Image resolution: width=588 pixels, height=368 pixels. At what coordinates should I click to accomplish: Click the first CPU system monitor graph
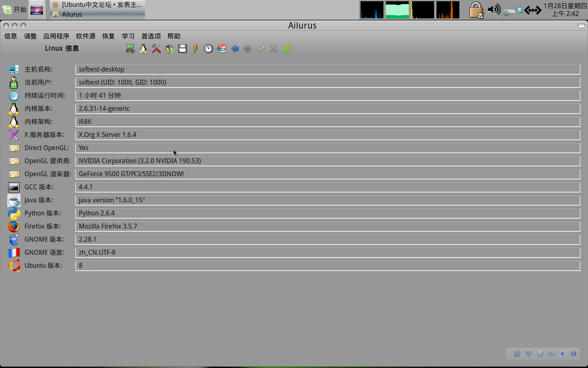coord(372,10)
